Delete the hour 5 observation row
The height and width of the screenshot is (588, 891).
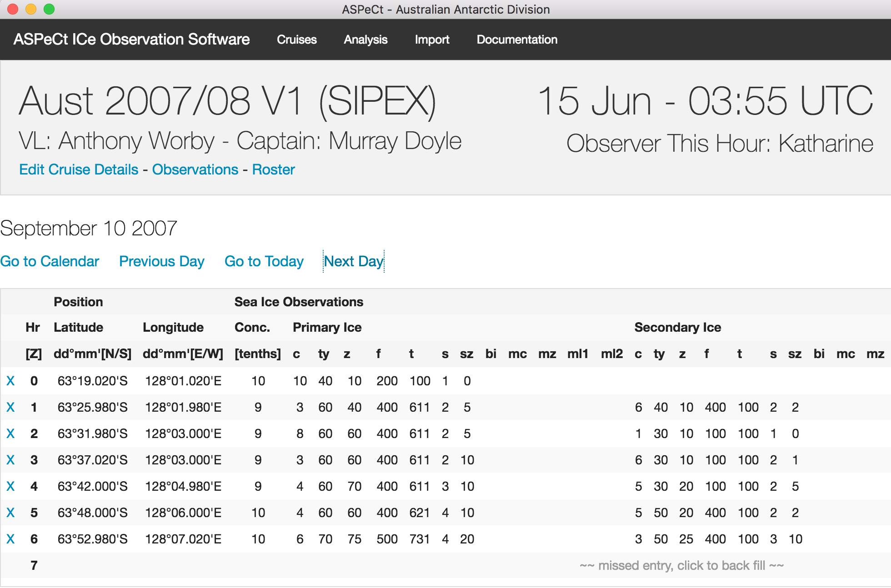pos(10,513)
